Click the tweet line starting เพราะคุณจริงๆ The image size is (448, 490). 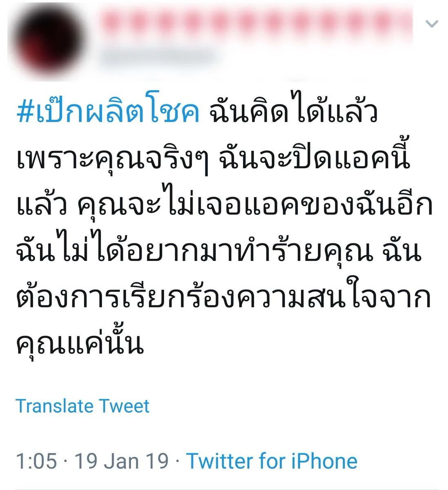pyautogui.click(x=213, y=159)
